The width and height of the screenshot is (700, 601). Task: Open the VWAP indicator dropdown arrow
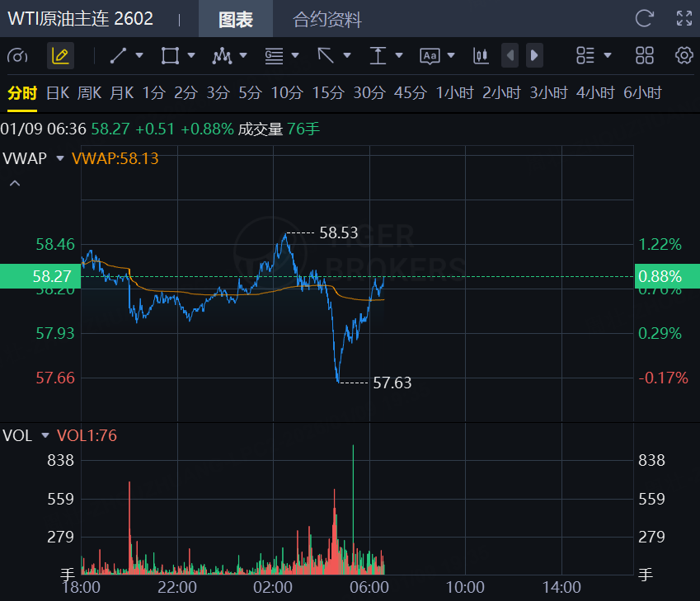[59, 158]
